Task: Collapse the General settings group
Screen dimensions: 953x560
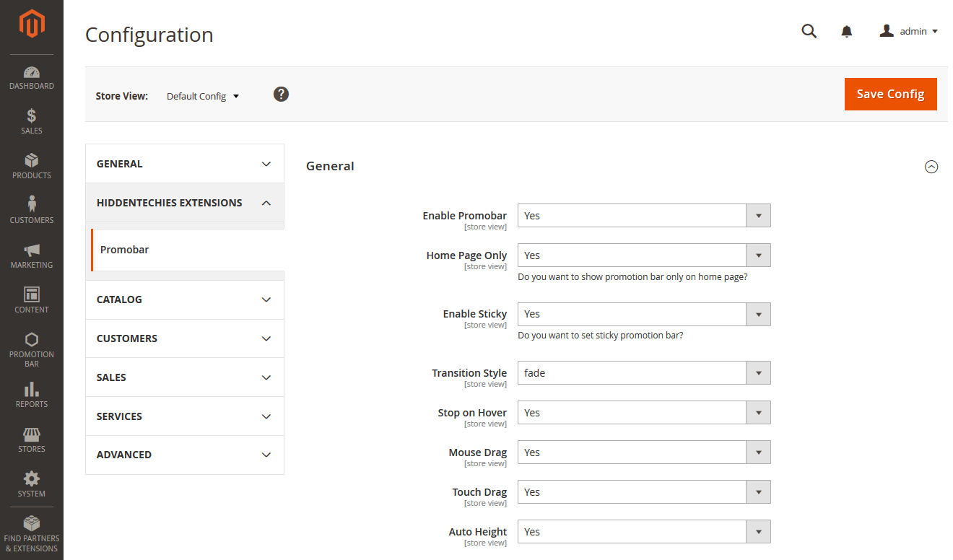Action: [931, 167]
